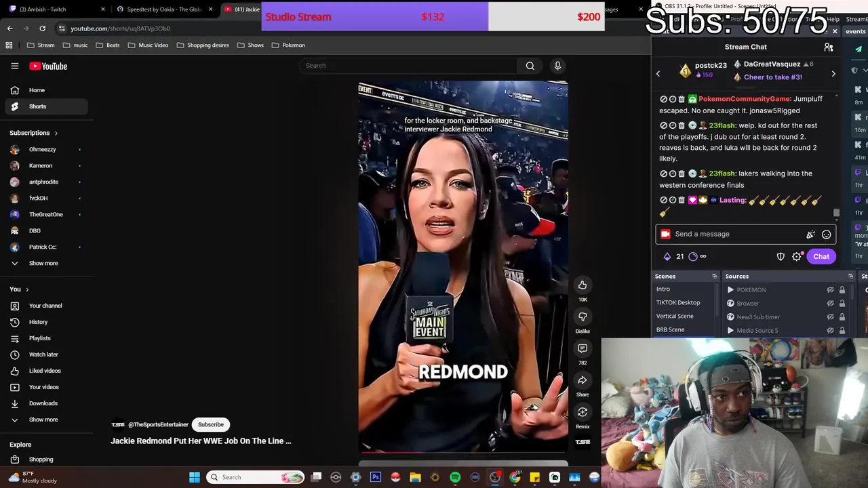Toggle the lock on POKEMON source
Image resolution: width=868 pixels, height=488 pixels.
[842, 290]
